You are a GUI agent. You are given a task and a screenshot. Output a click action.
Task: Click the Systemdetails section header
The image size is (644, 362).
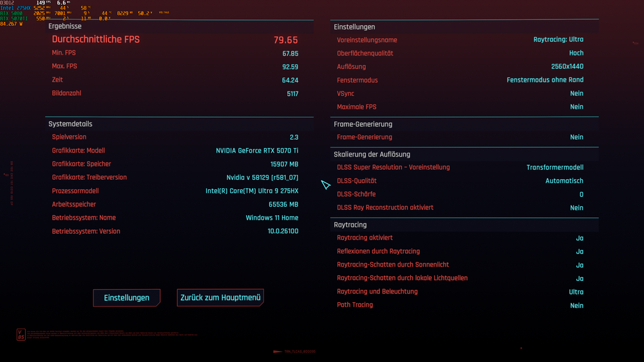point(70,124)
